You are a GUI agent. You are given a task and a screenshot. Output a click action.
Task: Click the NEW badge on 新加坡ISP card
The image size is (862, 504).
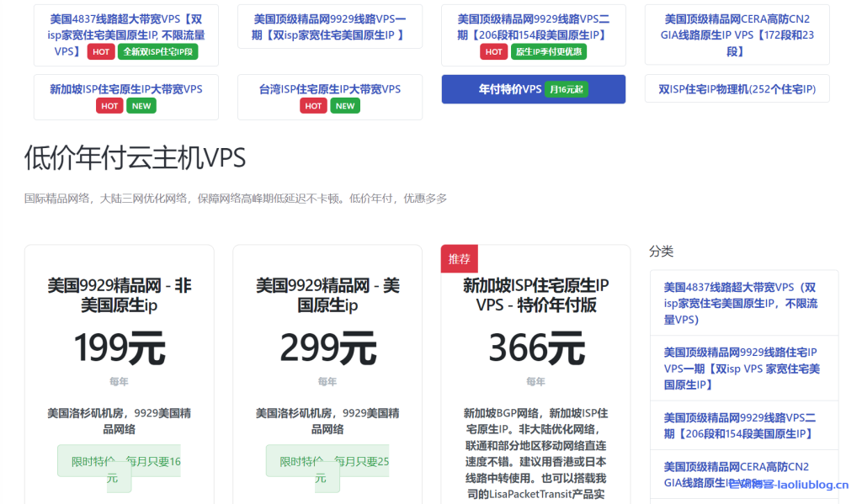[141, 105]
